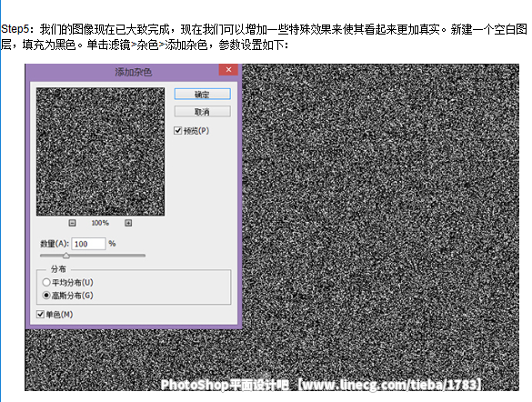Zoom out preview with the minus icon

click(x=72, y=223)
